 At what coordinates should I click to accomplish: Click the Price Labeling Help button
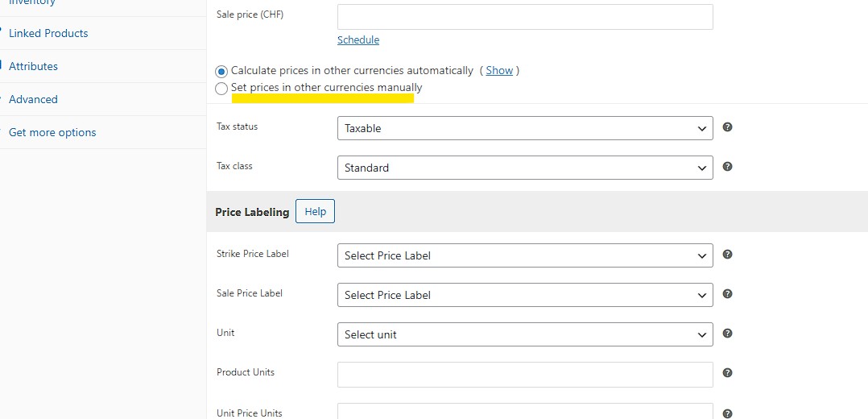pyautogui.click(x=315, y=211)
